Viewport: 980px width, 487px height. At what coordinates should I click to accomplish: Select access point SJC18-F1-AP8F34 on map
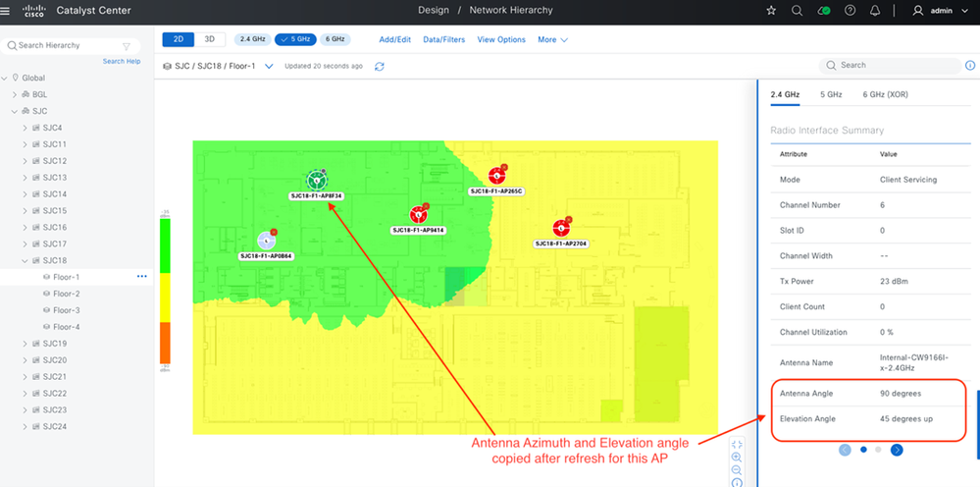point(317,180)
